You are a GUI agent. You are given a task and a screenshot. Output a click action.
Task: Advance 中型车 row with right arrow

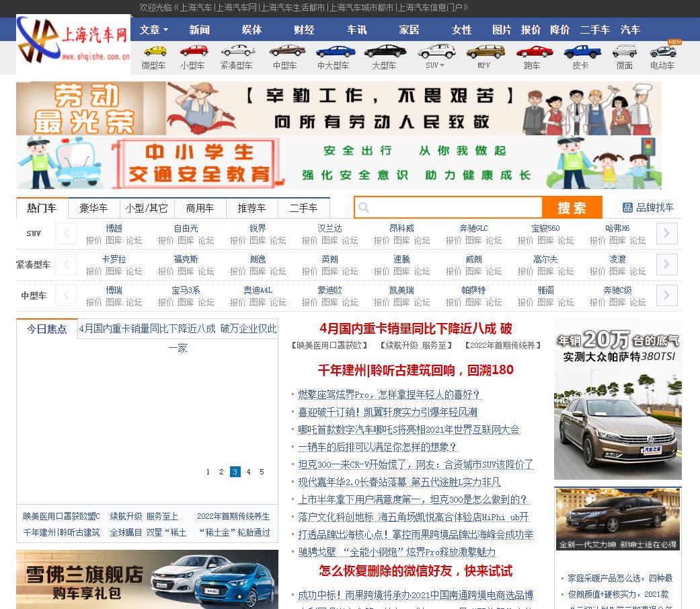666,295
